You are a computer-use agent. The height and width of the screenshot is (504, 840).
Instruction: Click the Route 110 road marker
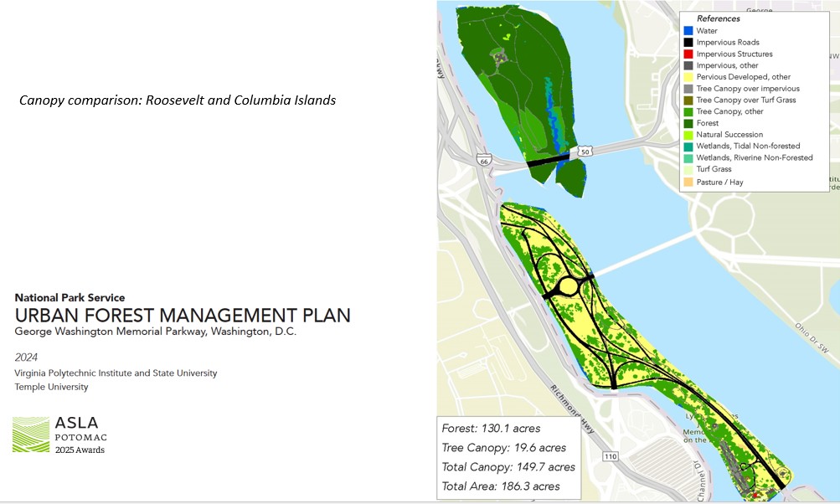pyautogui.click(x=611, y=456)
